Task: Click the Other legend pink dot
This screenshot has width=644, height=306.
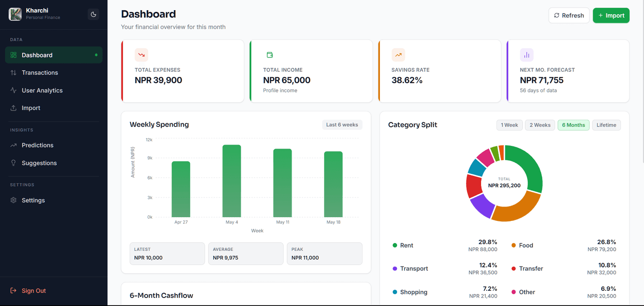Action: tap(513, 292)
